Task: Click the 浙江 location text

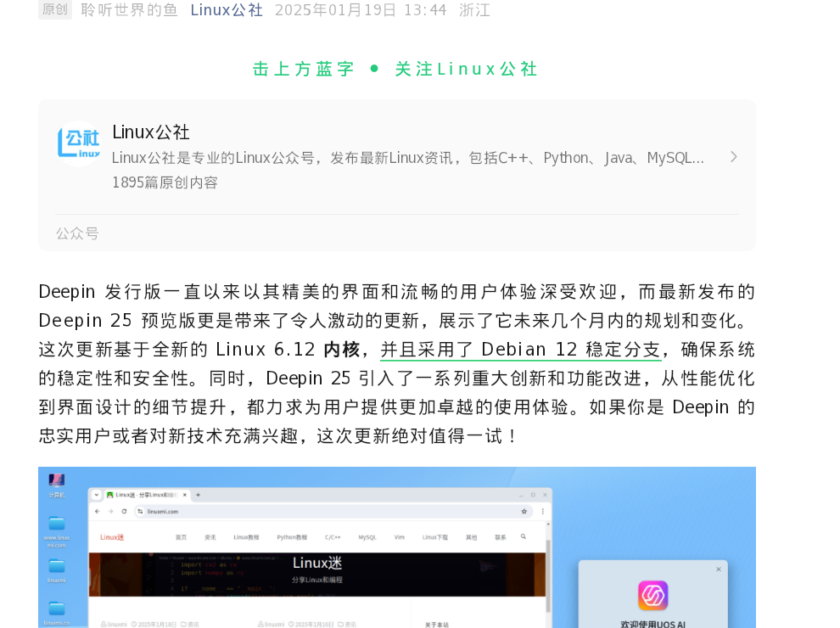Action: click(474, 10)
